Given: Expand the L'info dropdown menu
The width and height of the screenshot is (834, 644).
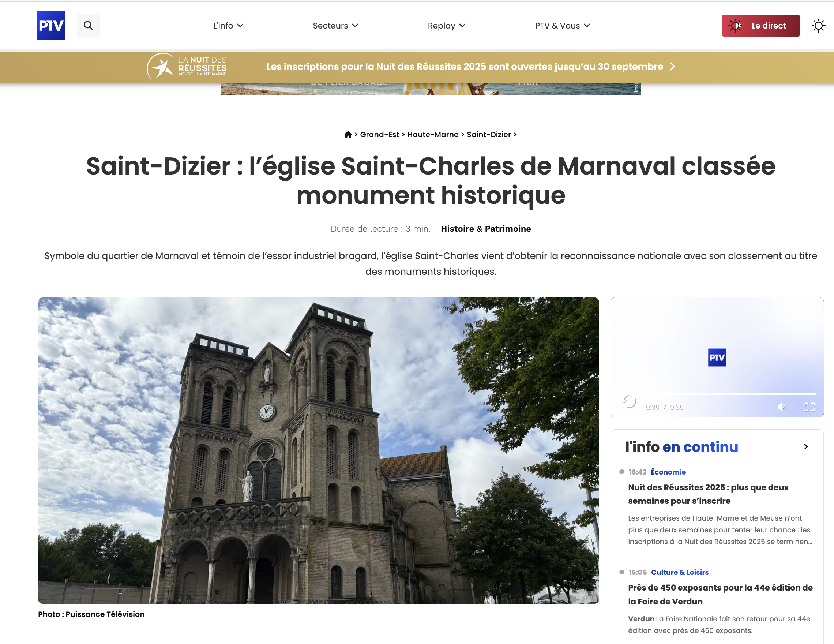Looking at the screenshot, I should point(228,26).
